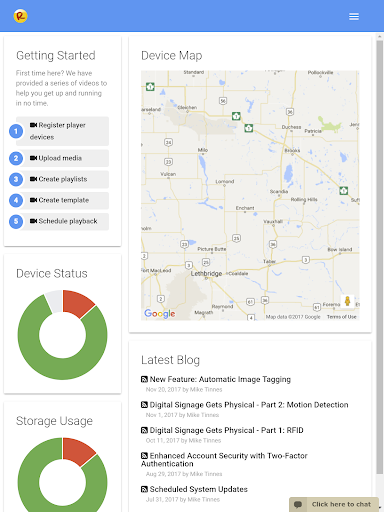The height and width of the screenshot is (512, 384).
Task: Click the red slice of Device Status chart
Action: coord(77,303)
